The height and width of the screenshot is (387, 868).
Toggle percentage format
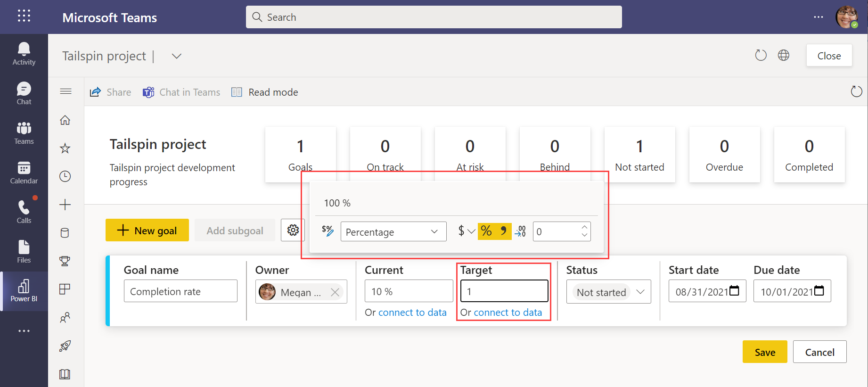(x=486, y=231)
